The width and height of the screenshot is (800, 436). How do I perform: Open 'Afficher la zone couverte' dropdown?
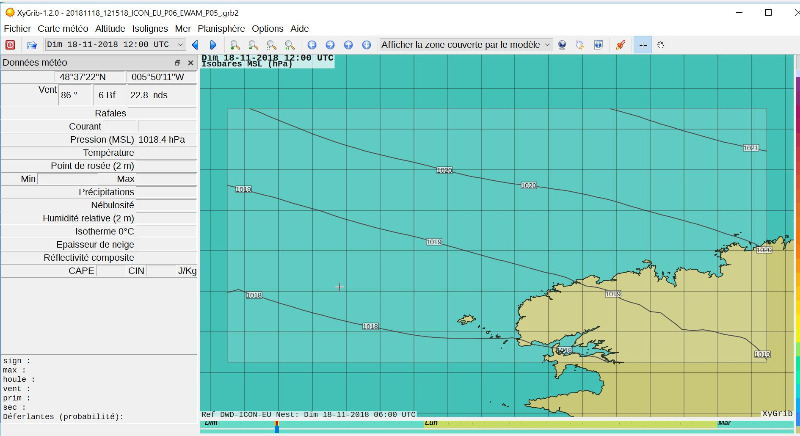click(x=465, y=44)
